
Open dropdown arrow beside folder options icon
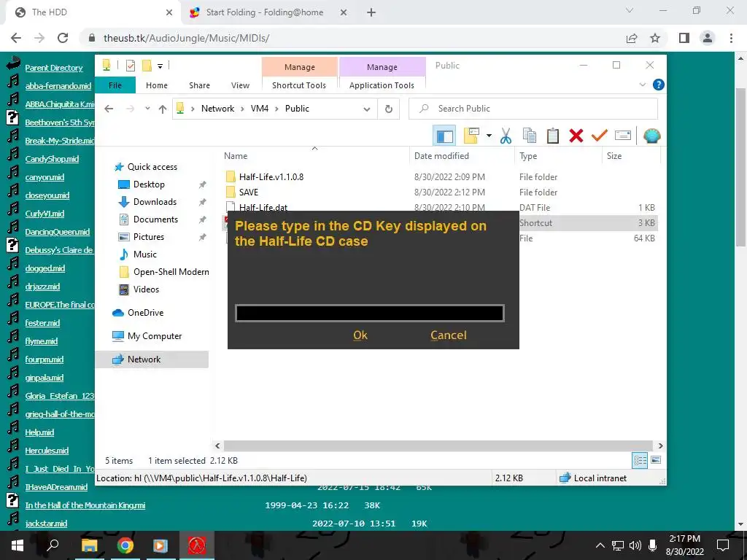489,136
